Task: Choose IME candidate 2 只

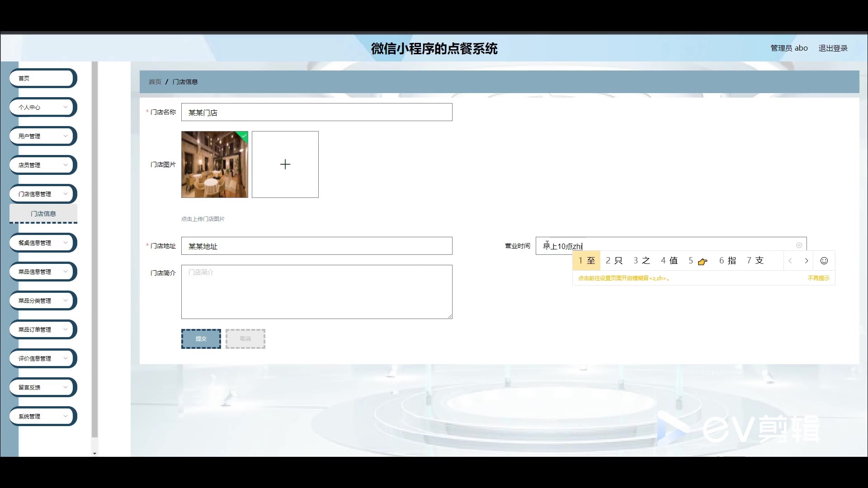Action: point(614,261)
